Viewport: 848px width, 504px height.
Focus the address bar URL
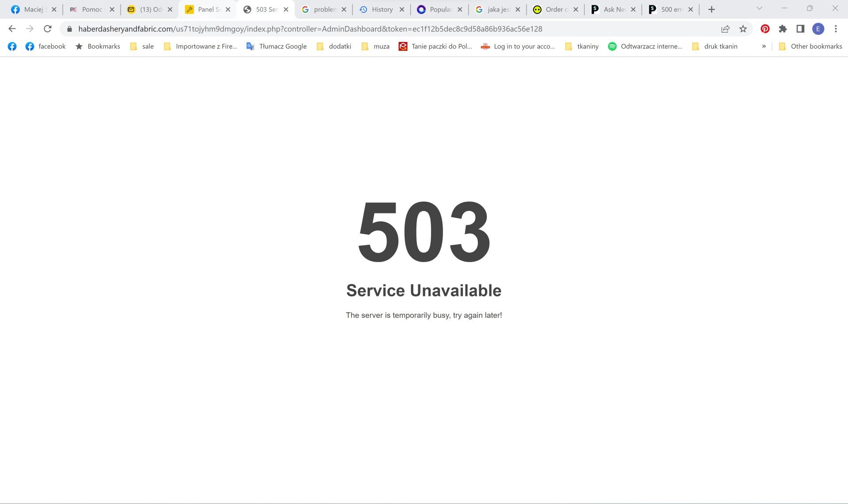tap(310, 29)
